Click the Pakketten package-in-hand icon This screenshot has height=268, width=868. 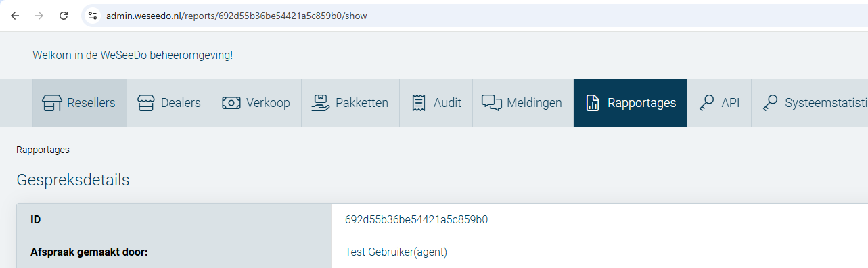pyautogui.click(x=320, y=103)
